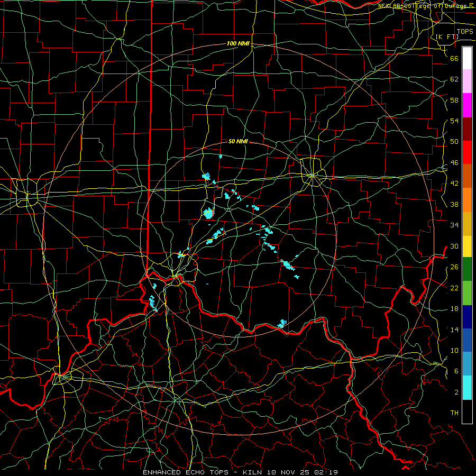
Task: Click the [K FT] units label
Action: [447, 36]
